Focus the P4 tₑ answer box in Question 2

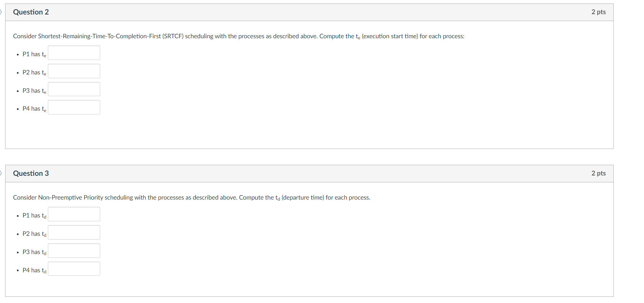click(x=74, y=107)
